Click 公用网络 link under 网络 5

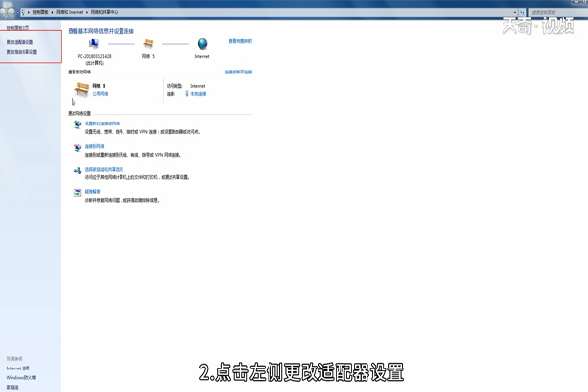[x=100, y=94]
